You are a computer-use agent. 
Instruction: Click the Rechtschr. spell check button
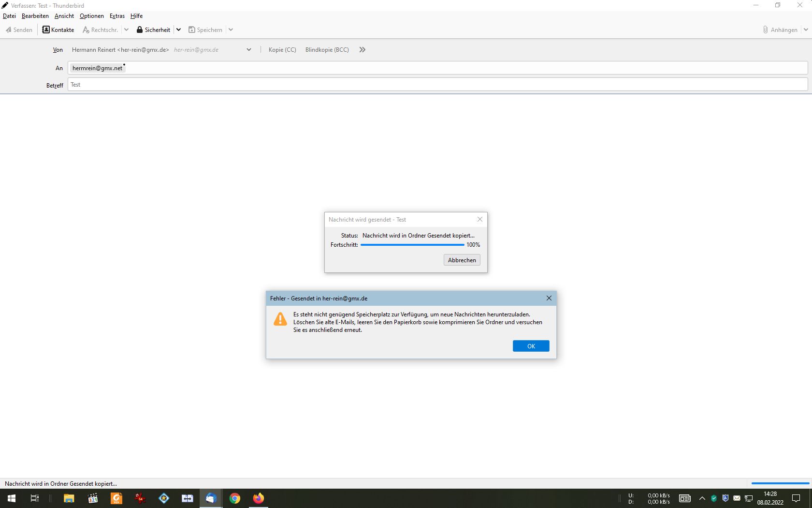click(100, 30)
